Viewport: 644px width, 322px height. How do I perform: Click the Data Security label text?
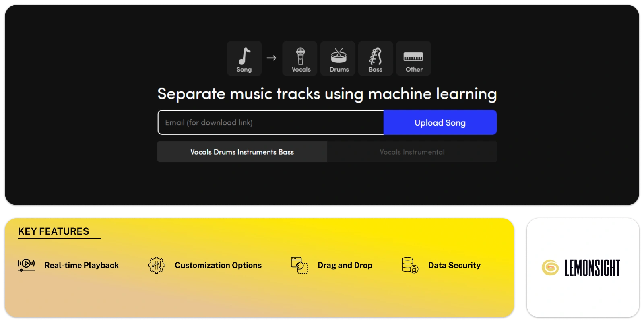point(454,265)
